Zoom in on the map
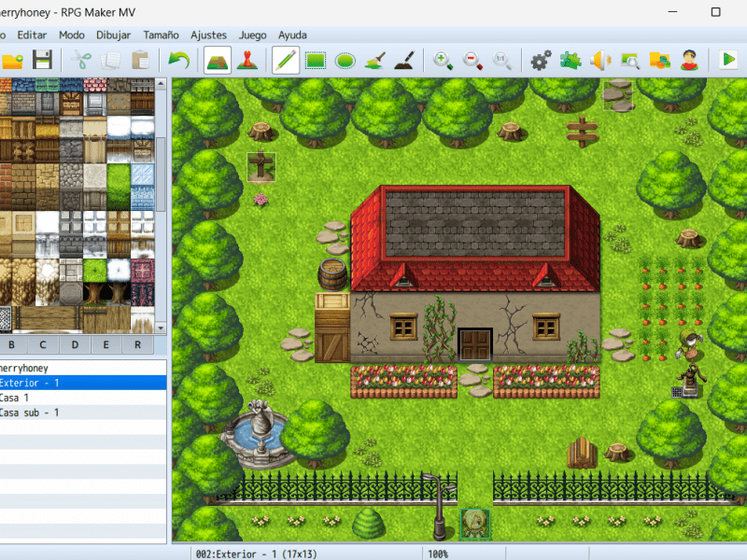 click(x=440, y=61)
